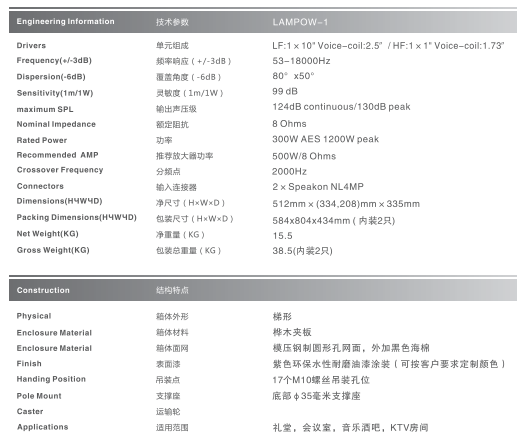Viewport: 517px width, 438px height.
Task: Click the '80° x50°' dispersion value
Action: point(293,76)
